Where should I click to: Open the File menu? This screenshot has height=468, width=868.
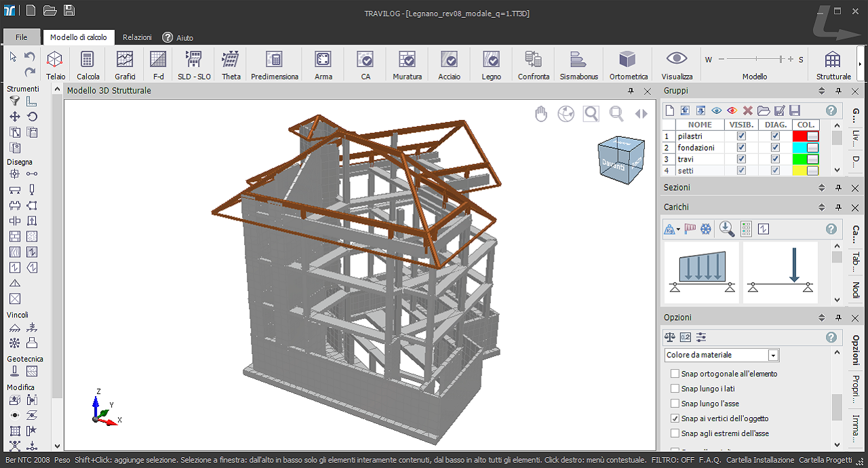coord(22,37)
